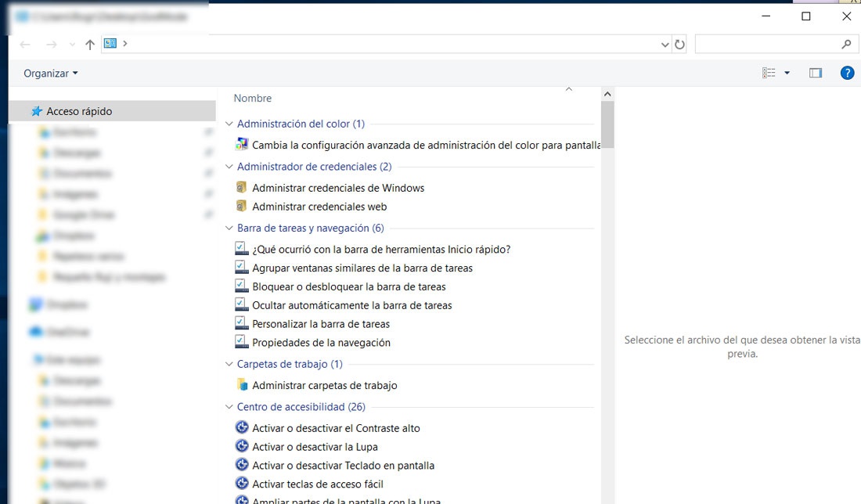Open the address bar dropdown arrow
Viewport: 861px width, 504px height.
tap(665, 44)
